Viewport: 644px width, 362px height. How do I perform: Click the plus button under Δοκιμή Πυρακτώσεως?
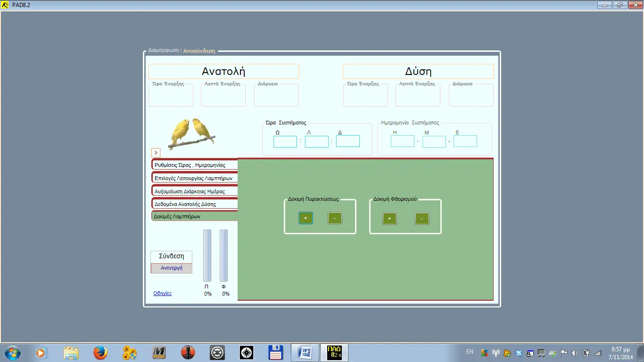305,218
